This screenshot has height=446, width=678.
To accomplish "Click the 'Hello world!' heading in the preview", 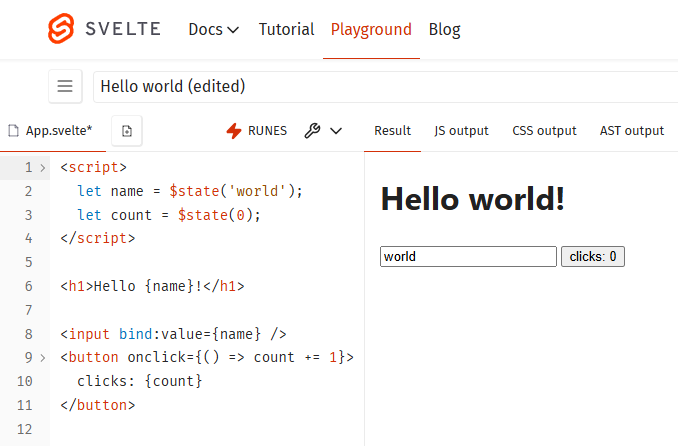I will click(x=473, y=199).
